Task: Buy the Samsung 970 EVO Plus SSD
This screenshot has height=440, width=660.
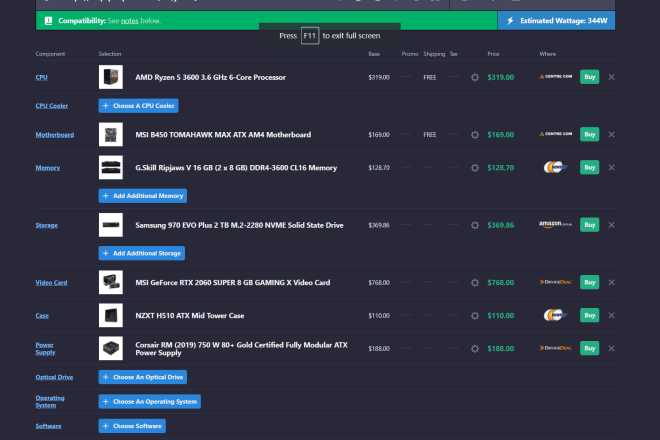Action: (x=589, y=225)
